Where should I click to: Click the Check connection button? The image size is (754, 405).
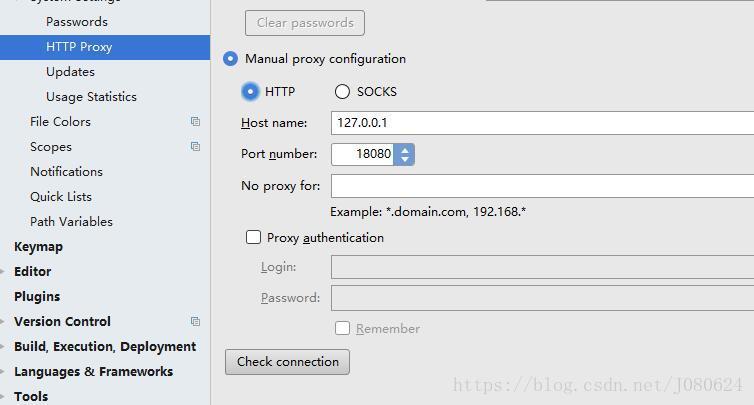click(x=287, y=362)
